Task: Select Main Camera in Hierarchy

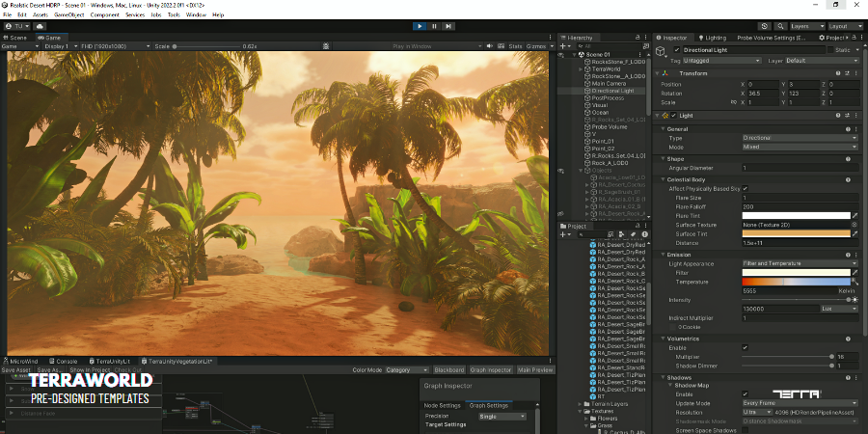Action: coord(609,84)
